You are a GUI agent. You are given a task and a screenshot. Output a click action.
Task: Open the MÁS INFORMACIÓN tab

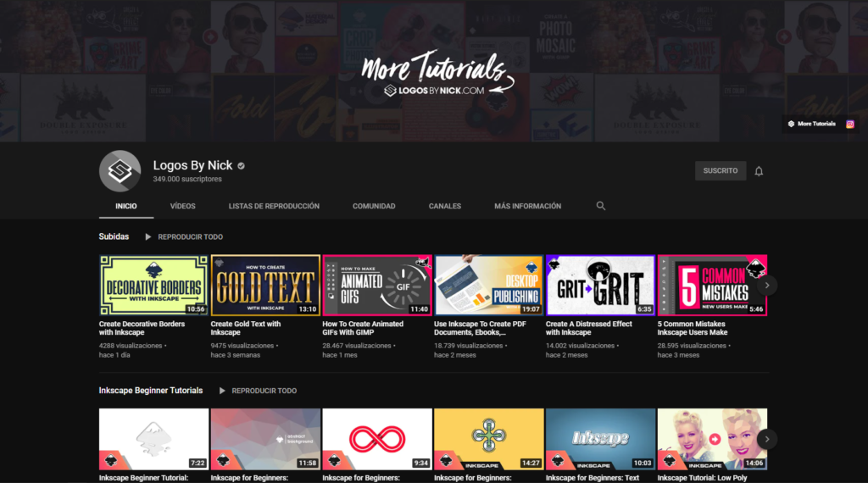527,206
